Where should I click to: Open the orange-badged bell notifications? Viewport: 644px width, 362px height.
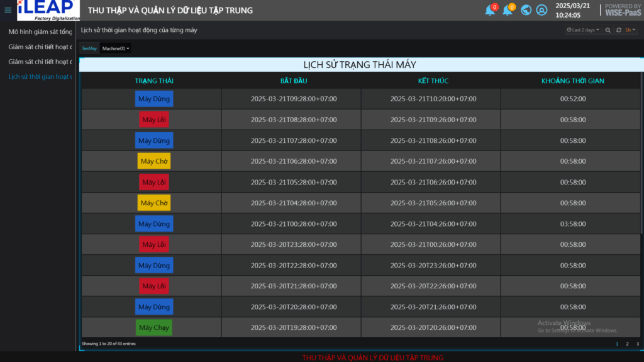(508, 10)
